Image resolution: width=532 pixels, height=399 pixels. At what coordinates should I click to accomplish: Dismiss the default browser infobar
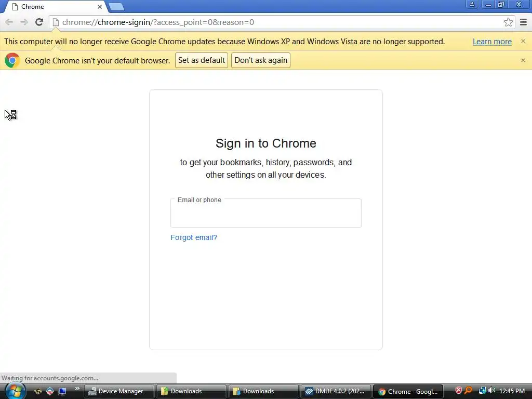(x=523, y=60)
